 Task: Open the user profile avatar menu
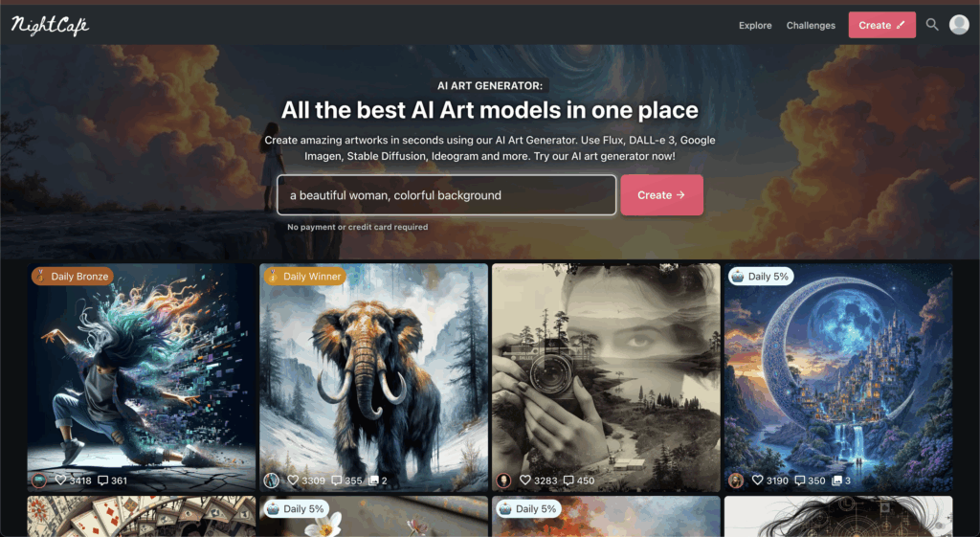point(959,24)
